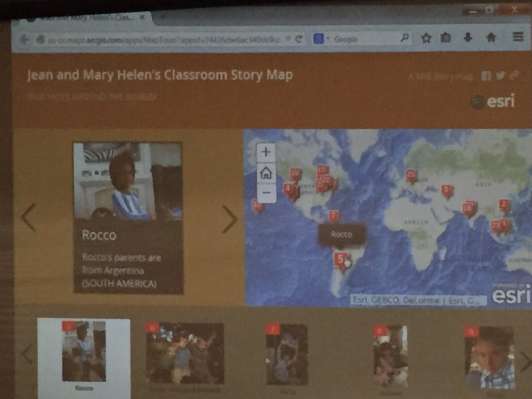Select map marker 5 in Argentina
Viewport: 532px width, 399px height.
coord(340,260)
